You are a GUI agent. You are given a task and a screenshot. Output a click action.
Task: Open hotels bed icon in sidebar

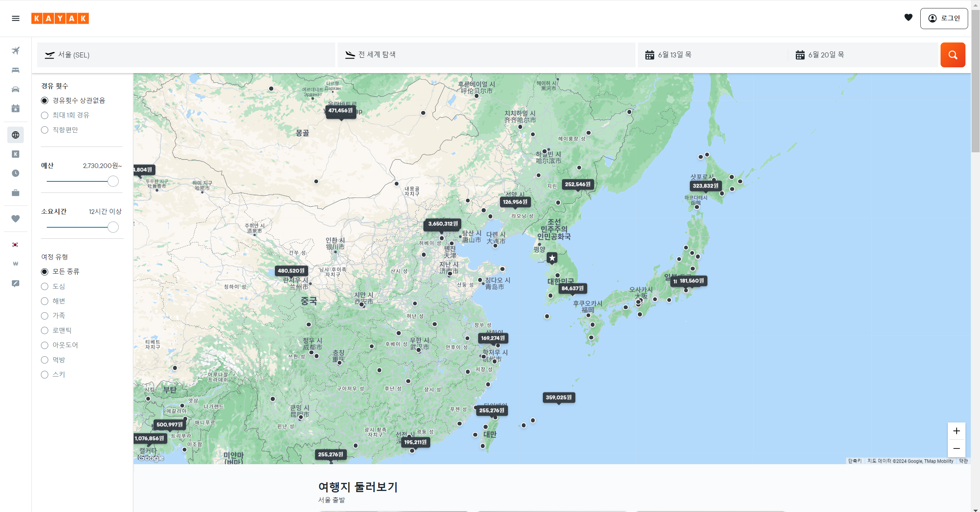tap(15, 70)
